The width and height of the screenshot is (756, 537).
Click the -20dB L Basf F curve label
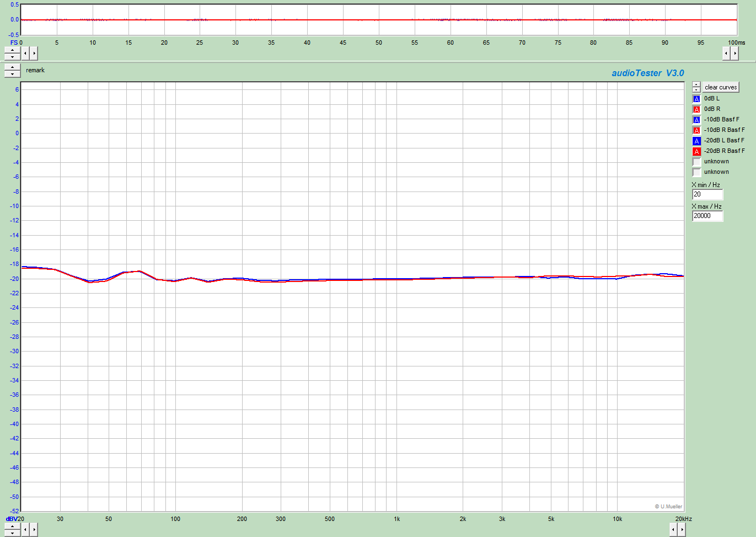click(724, 140)
